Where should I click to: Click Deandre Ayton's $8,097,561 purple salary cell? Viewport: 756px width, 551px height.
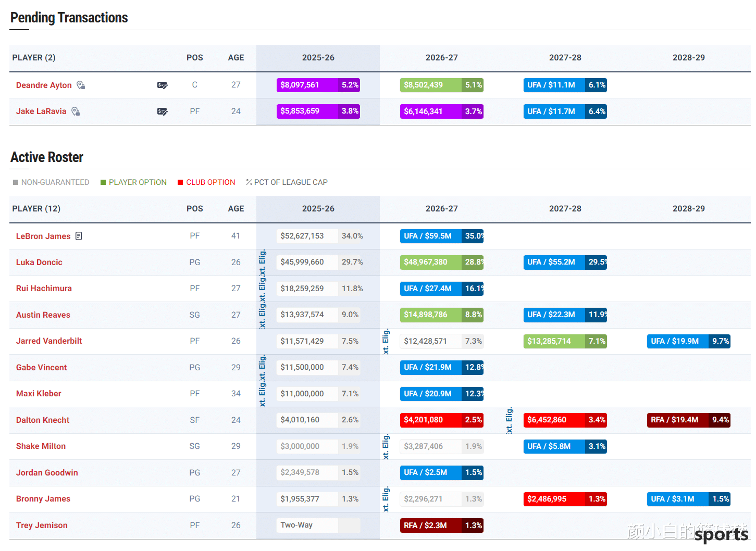(x=318, y=85)
